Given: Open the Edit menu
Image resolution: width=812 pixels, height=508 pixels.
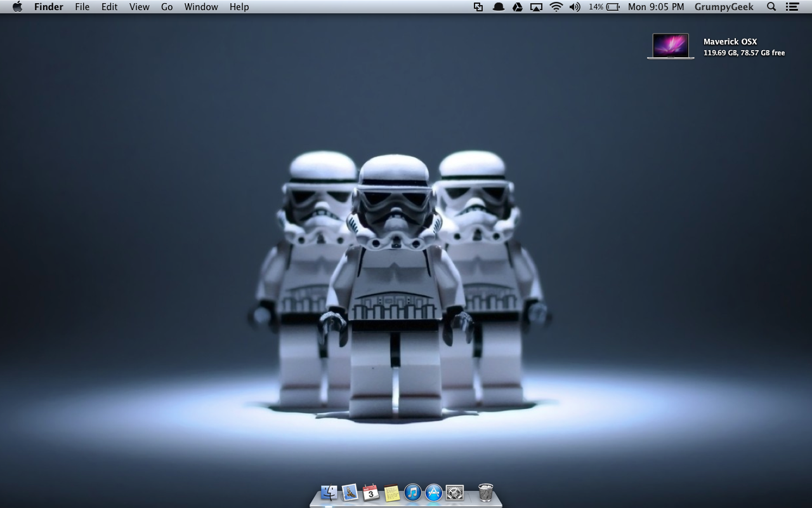Looking at the screenshot, I should click(109, 7).
